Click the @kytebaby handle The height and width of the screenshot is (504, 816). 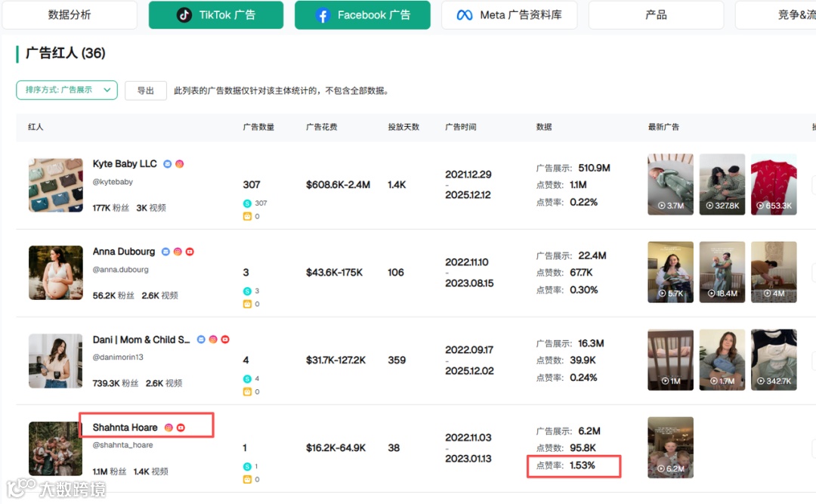pyautogui.click(x=113, y=181)
